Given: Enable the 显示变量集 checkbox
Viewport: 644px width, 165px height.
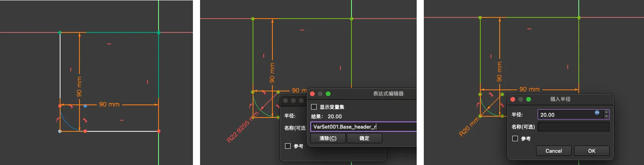Looking at the screenshot, I should click(314, 107).
